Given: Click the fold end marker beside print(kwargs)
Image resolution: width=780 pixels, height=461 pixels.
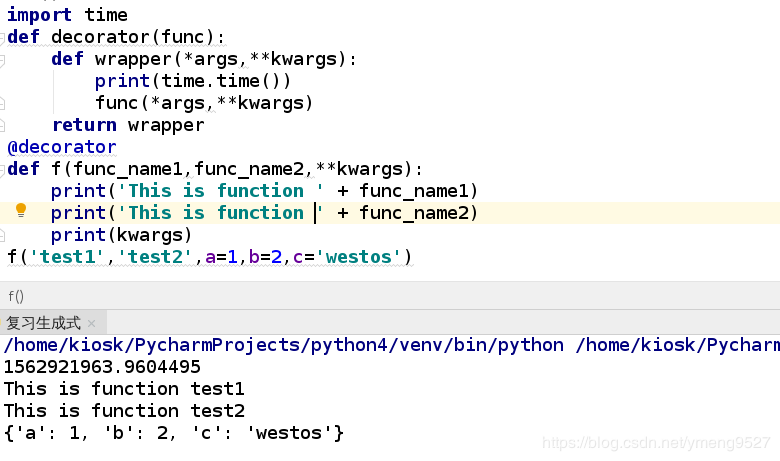Looking at the screenshot, I should [2, 235].
